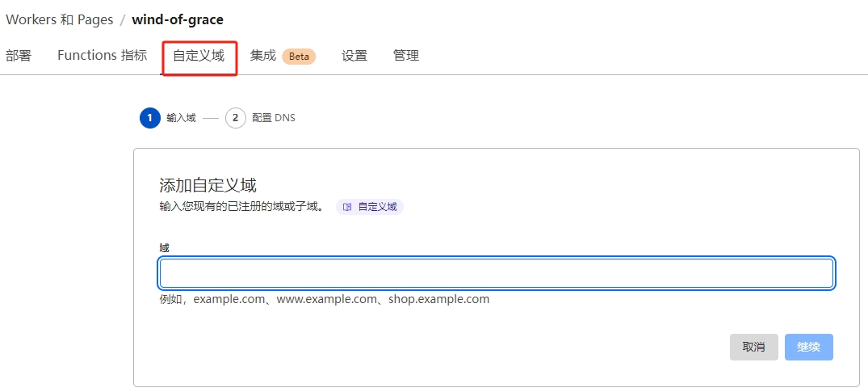Focus the 域 text input field
The width and height of the screenshot is (868, 392).
click(496, 273)
